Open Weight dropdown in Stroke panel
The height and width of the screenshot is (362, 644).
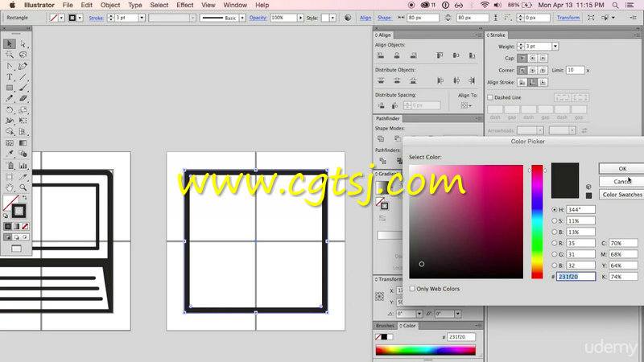(555, 47)
